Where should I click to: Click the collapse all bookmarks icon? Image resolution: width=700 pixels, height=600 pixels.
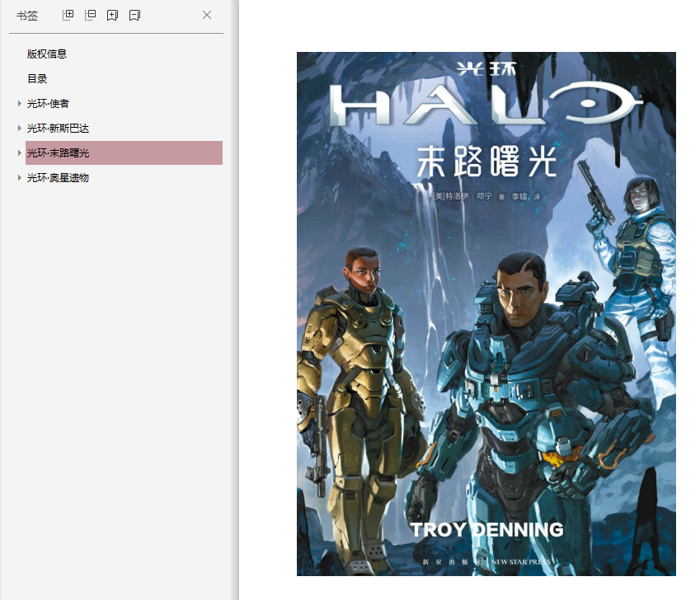point(90,15)
